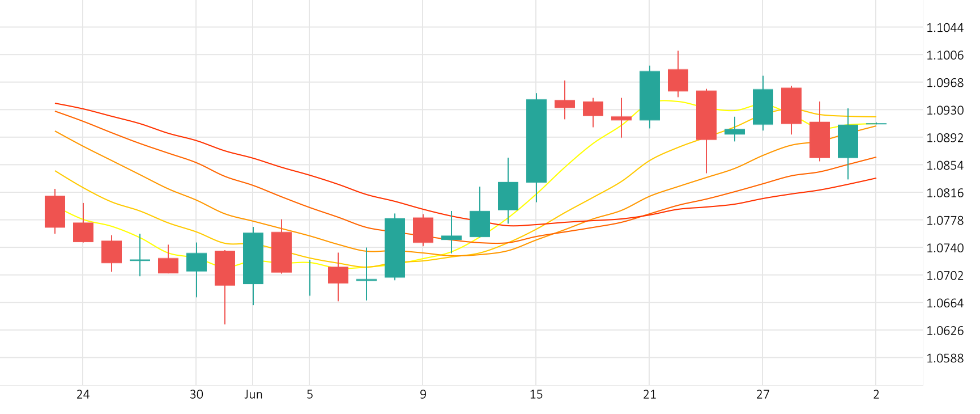This screenshot has height=414, width=980.
Task: Select the 1.0816 price level label
Action: pyautogui.click(x=944, y=193)
